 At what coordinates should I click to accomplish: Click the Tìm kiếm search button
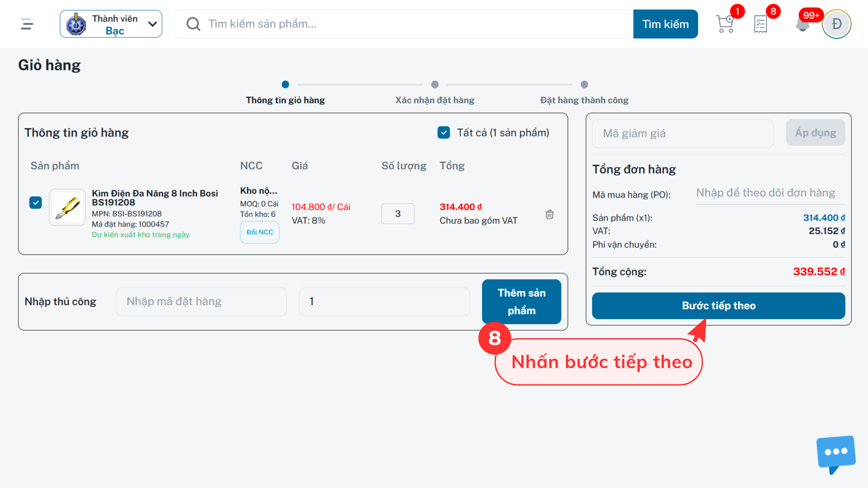click(665, 24)
